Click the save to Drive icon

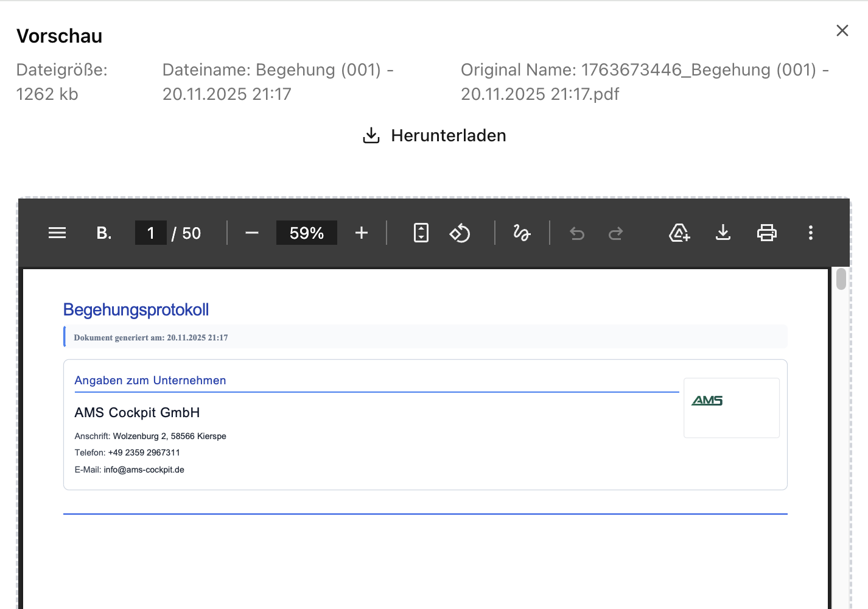[679, 233]
